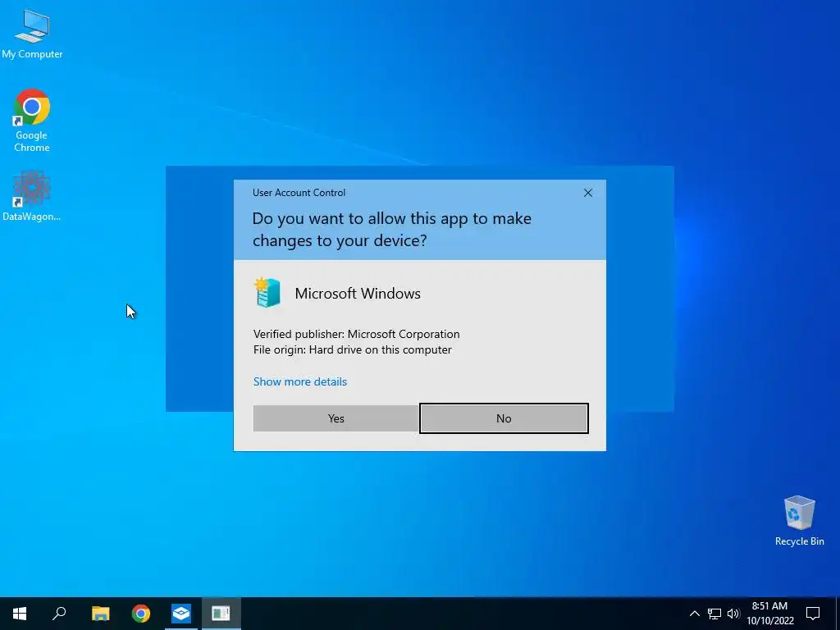The image size is (840, 630).
Task: Click the File origin: Hard drive text
Action: [x=353, y=349]
